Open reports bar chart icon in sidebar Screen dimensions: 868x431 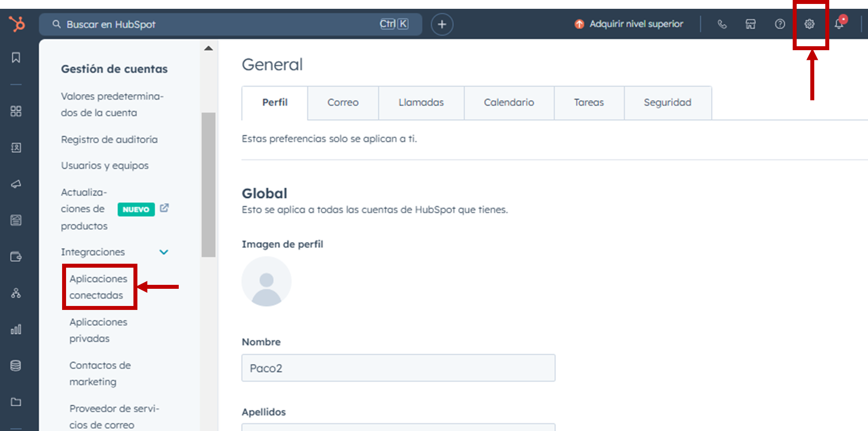[16, 329]
